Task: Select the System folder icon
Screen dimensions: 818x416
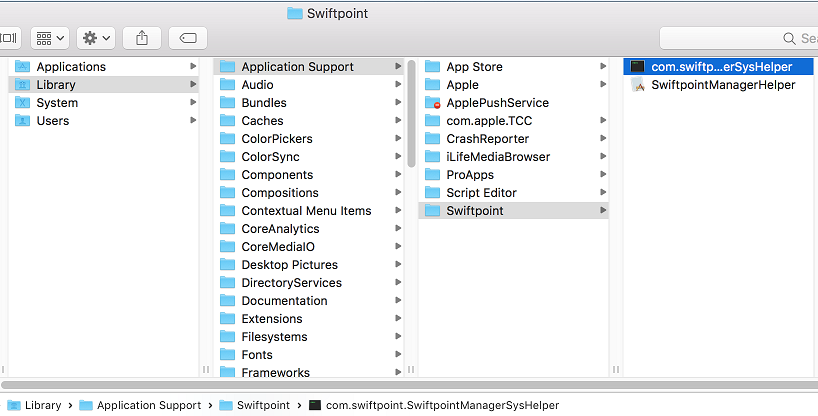Action: coord(22,102)
